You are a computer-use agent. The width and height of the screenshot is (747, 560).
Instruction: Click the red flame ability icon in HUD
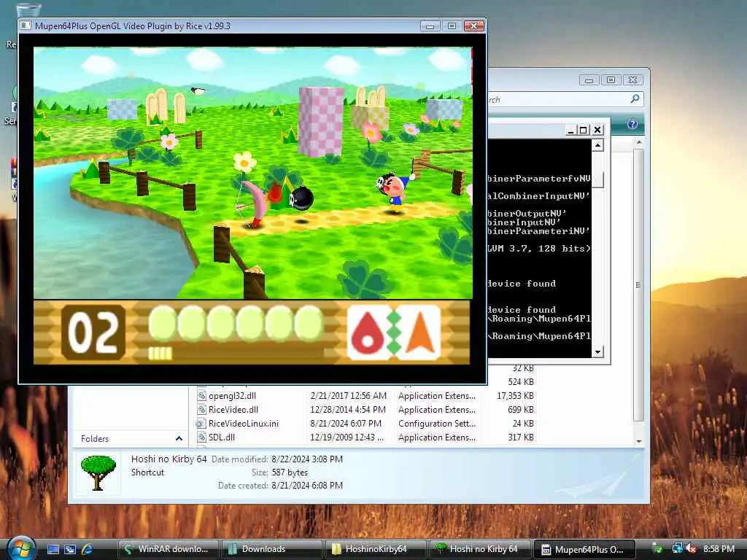click(368, 332)
